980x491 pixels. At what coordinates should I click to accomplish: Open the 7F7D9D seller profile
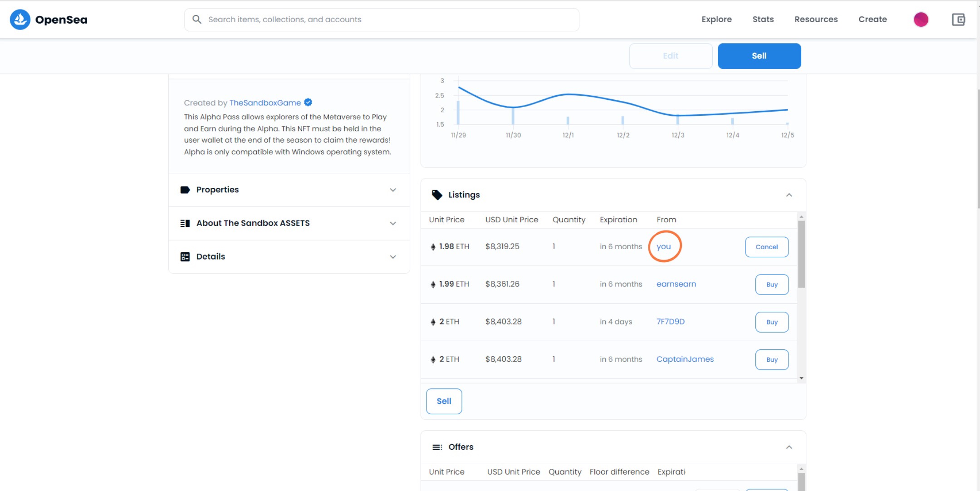[671, 322]
